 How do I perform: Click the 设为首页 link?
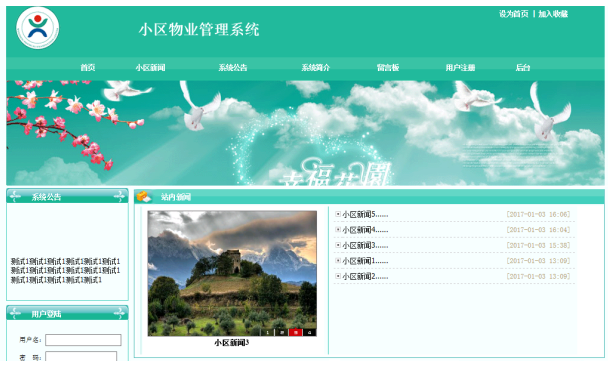[513, 14]
